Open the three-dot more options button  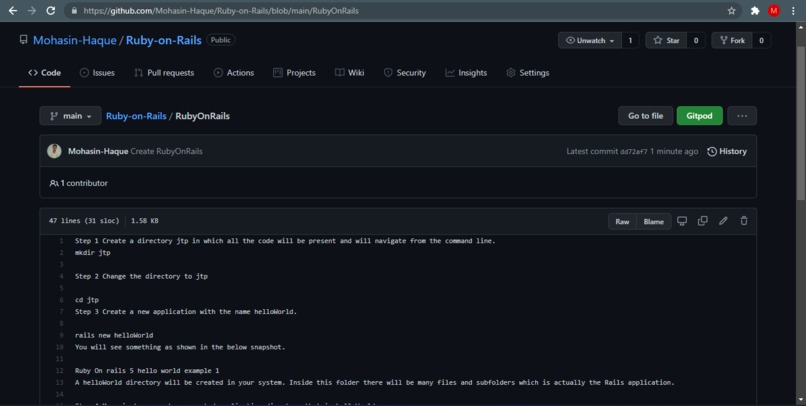point(742,116)
